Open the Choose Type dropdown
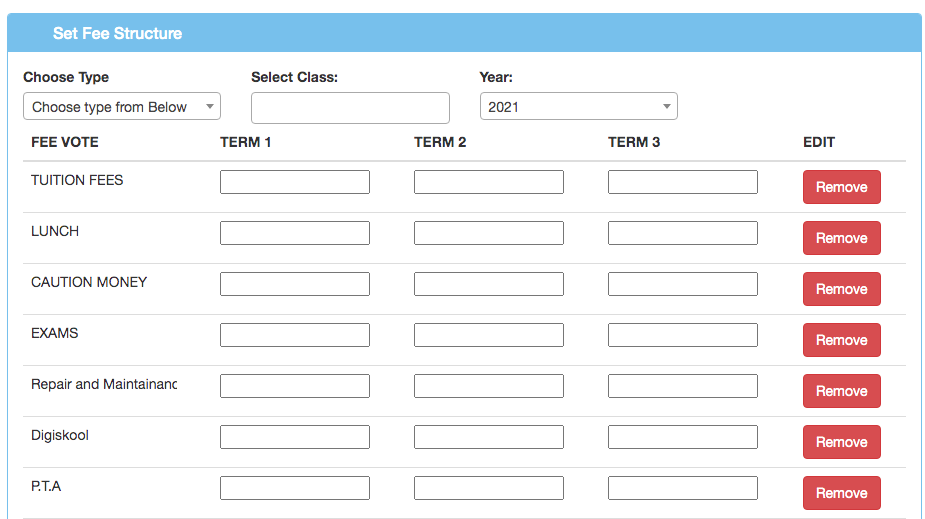This screenshot has height=519, width=925. (121, 107)
